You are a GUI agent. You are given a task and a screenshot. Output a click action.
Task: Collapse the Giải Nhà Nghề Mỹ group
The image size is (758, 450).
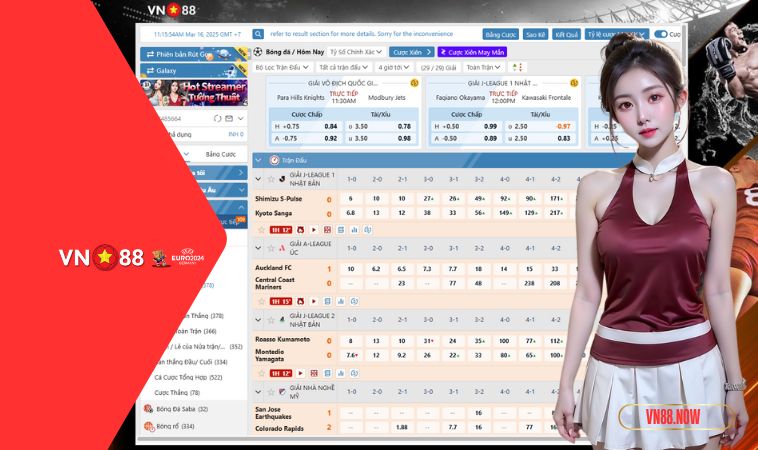pos(258,392)
